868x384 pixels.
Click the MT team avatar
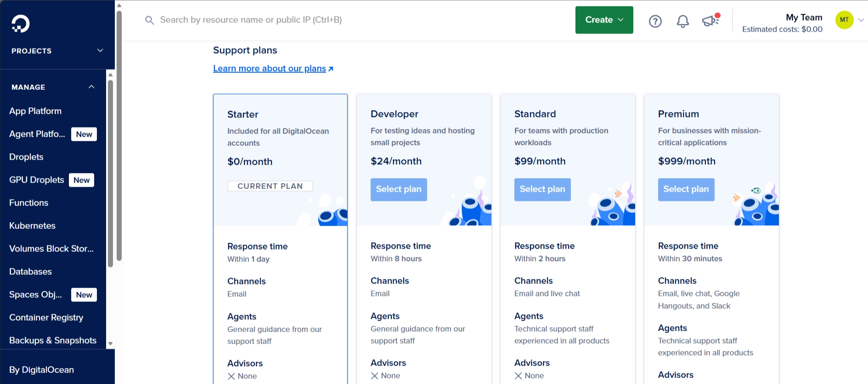pos(844,20)
